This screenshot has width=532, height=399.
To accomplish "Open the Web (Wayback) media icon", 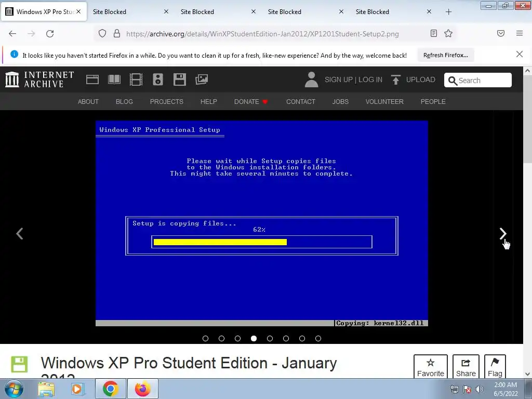I will (92, 79).
